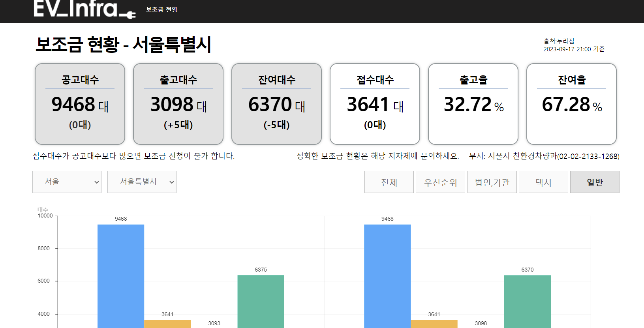Click the 출처:누리집 source text
Screen dimensions: 644x328
coord(559,41)
